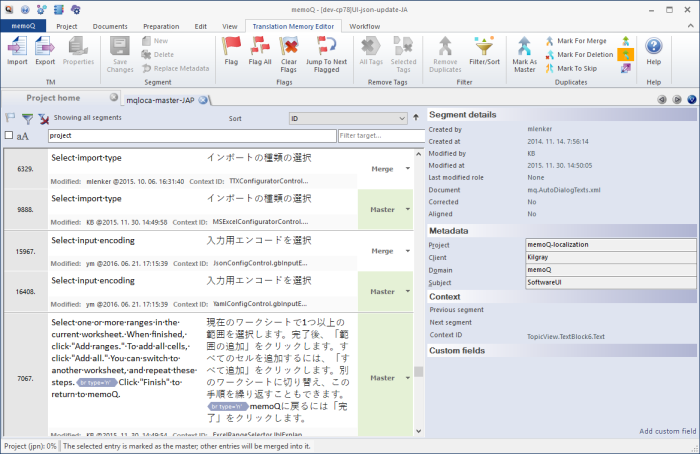Image resolution: width=700 pixels, height=454 pixels.
Task: Close the Project home tab
Action: click(114, 97)
